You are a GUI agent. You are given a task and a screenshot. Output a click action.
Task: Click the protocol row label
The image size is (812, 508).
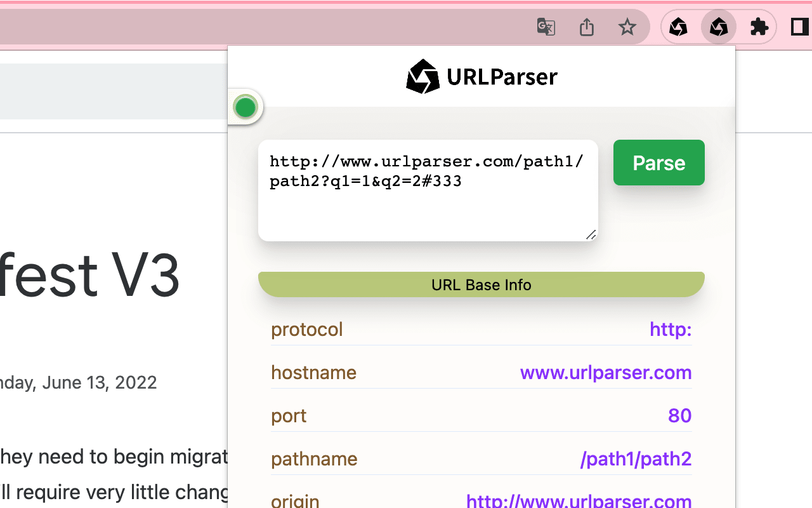pos(307,330)
